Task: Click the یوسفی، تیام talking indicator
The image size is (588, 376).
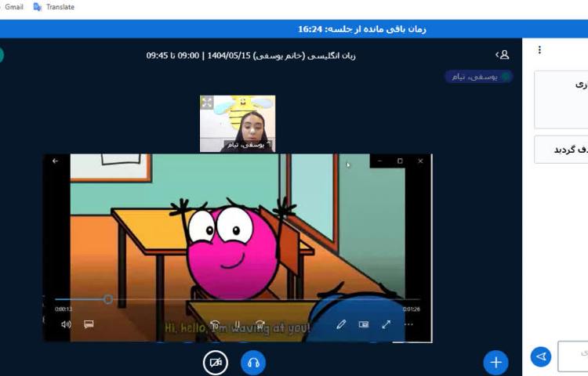Action: pos(478,77)
